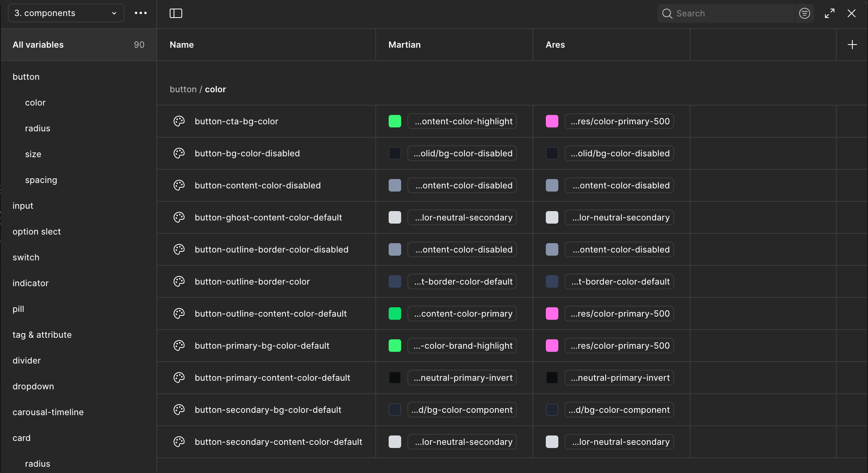Add a new mode with plus icon
The width and height of the screenshot is (868, 473).
click(x=852, y=45)
